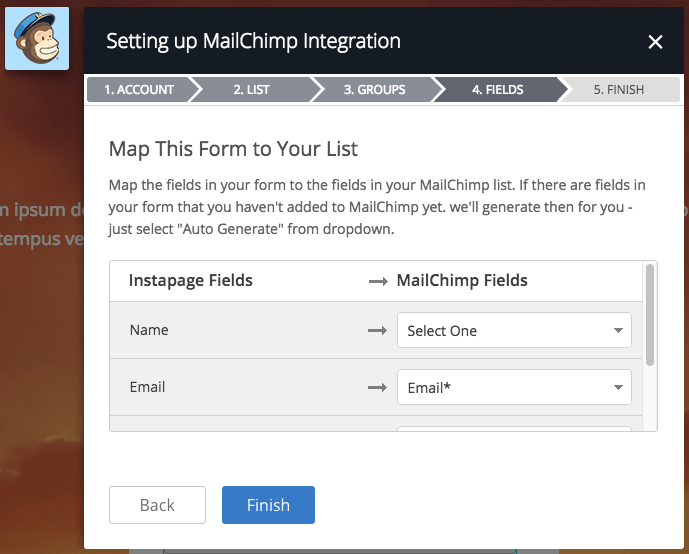Close the MailChimp Integration dialog
Screen dimensions: 689x554
tap(655, 42)
